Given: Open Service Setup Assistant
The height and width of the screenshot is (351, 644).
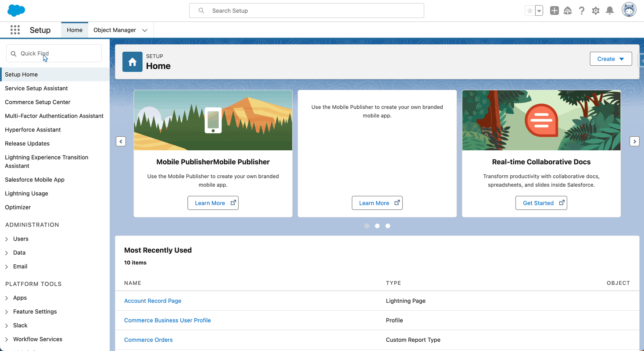Looking at the screenshot, I should tap(36, 88).
